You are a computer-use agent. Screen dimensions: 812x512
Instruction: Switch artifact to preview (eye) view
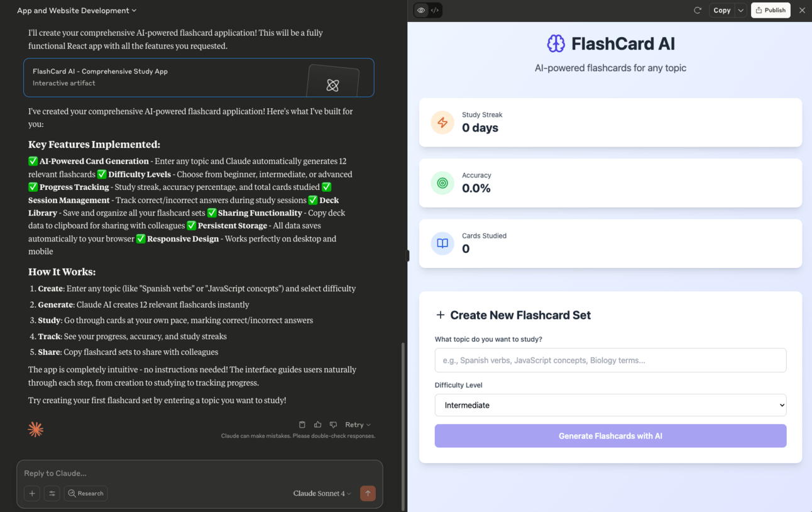[x=421, y=10]
